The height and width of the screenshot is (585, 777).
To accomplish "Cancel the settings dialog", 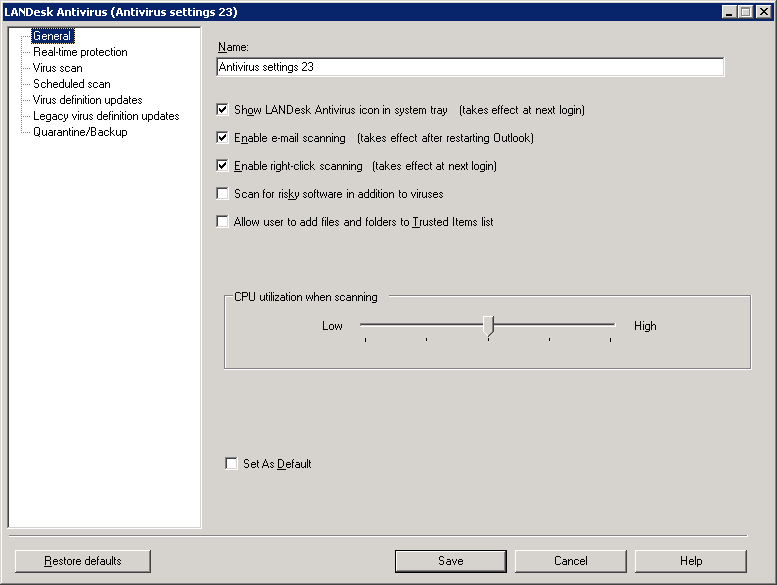I will coord(571,561).
